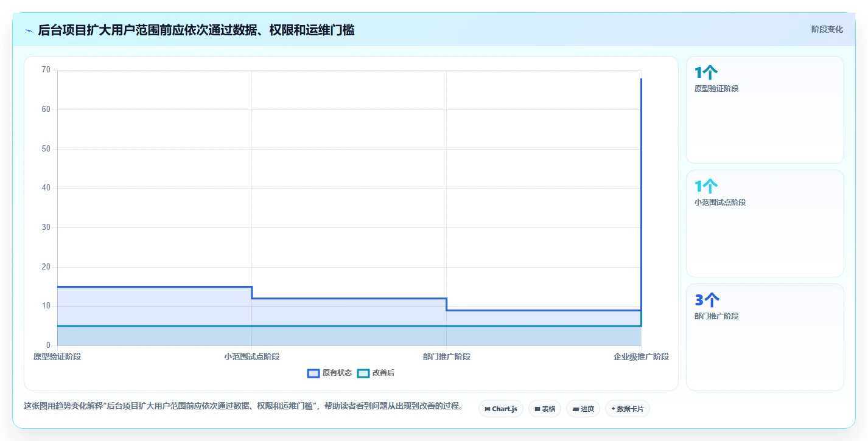Image resolution: width=868 pixels, height=441 pixels.
Task: Toggle the 原有状态 legend swatch
Action: pos(313,373)
